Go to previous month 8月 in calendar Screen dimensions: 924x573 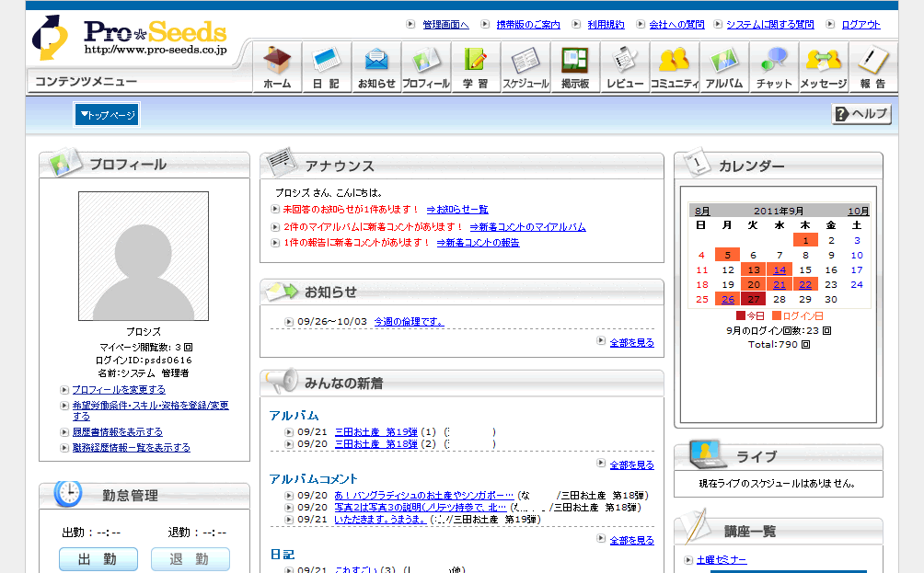[702, 211]
